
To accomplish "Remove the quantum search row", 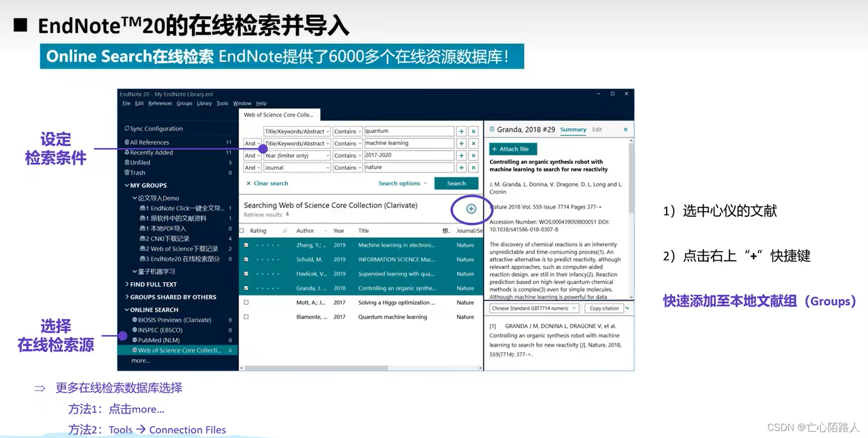I will point(474,131).
